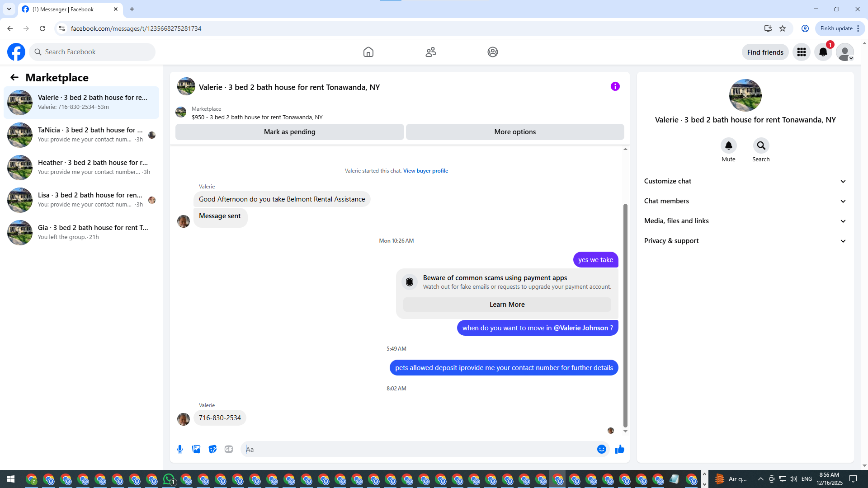This screenshot has width=868, height=488.
Task: Open the Groups icon in top navigation
Action: [493, 52]
